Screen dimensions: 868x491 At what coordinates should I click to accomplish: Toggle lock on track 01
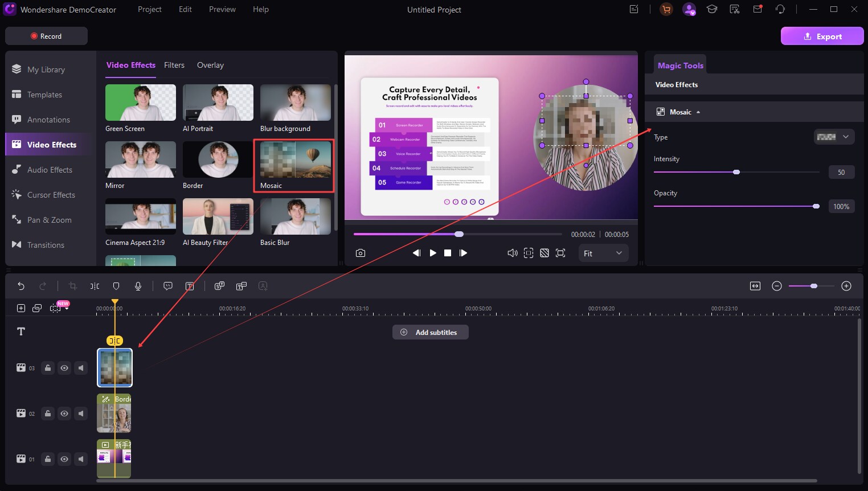click(48, 459)
